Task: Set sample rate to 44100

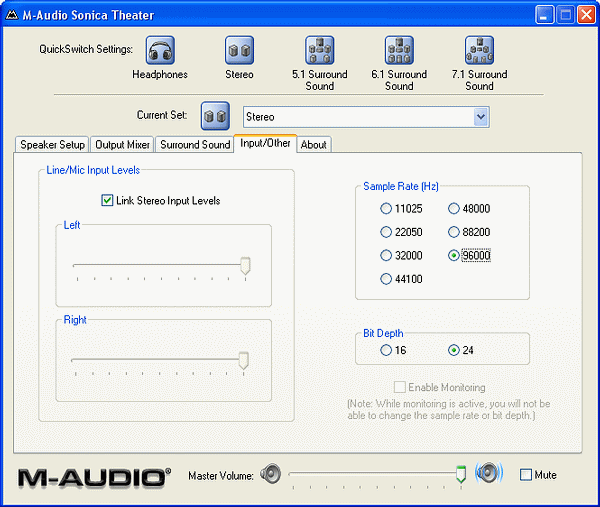Action: 386,279
